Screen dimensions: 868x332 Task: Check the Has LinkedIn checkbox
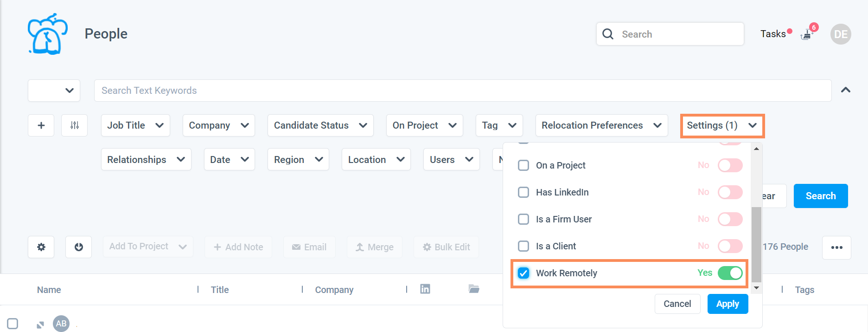(523, 192)
